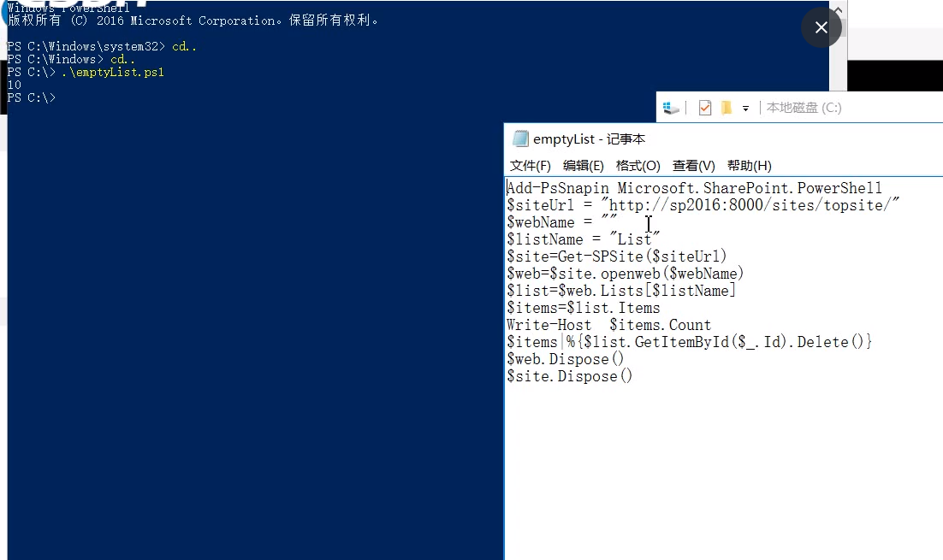Click the $site=Get-SPSite line in Notepad
943x560 pixels.
616,256
